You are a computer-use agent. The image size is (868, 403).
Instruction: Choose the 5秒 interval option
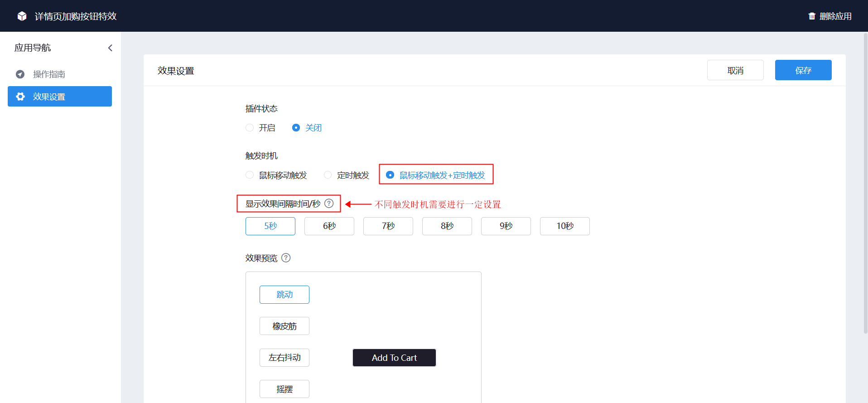pyautogui.click(x=270, y=226)
